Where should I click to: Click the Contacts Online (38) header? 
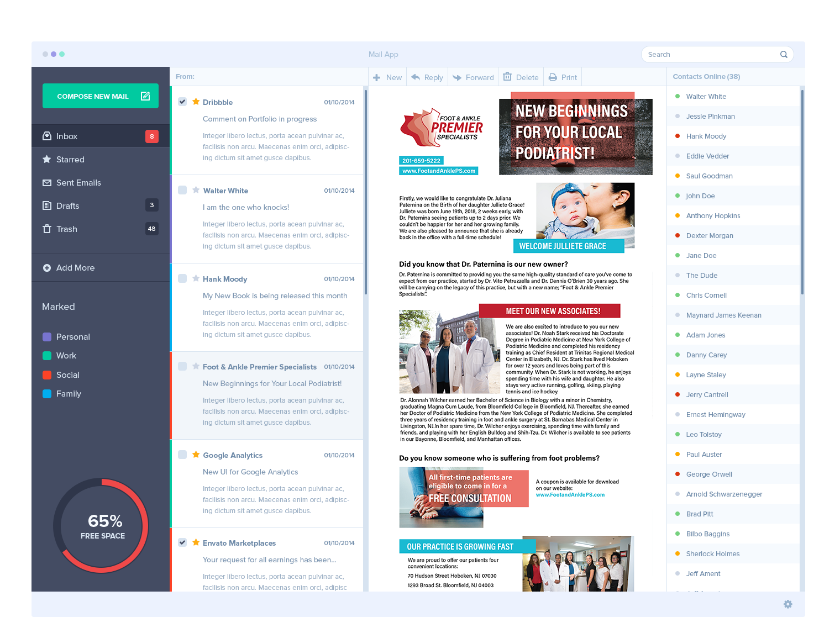pos(706,76)
